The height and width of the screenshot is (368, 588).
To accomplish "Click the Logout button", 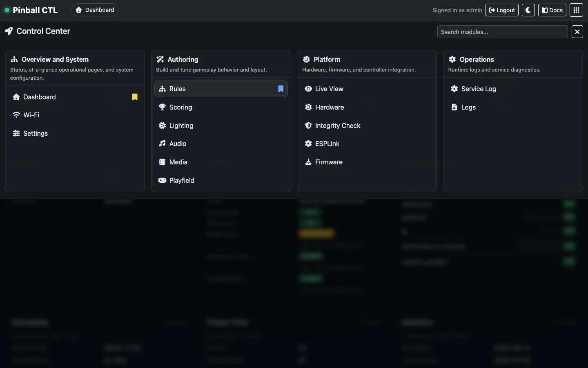I will click(x=502, y=10).
